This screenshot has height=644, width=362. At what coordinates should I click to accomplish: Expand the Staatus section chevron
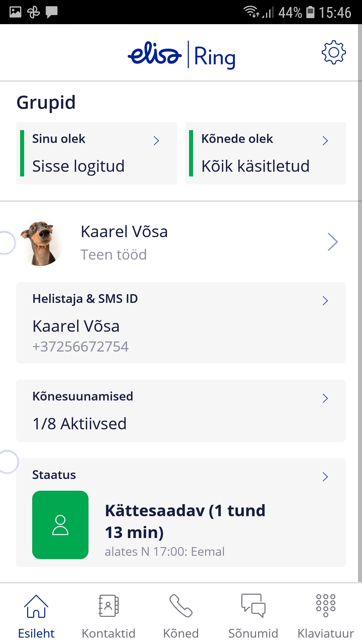tap(325, 477)
